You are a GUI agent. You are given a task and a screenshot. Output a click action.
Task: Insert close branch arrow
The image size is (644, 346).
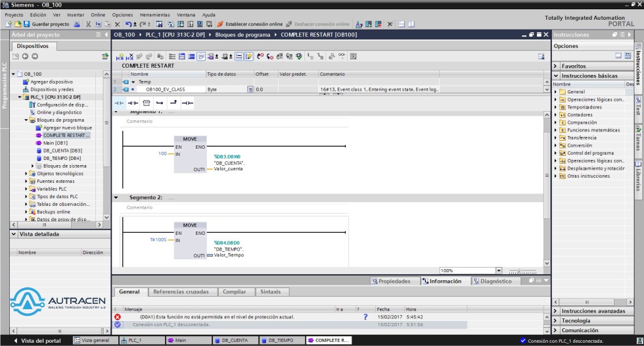173,103
